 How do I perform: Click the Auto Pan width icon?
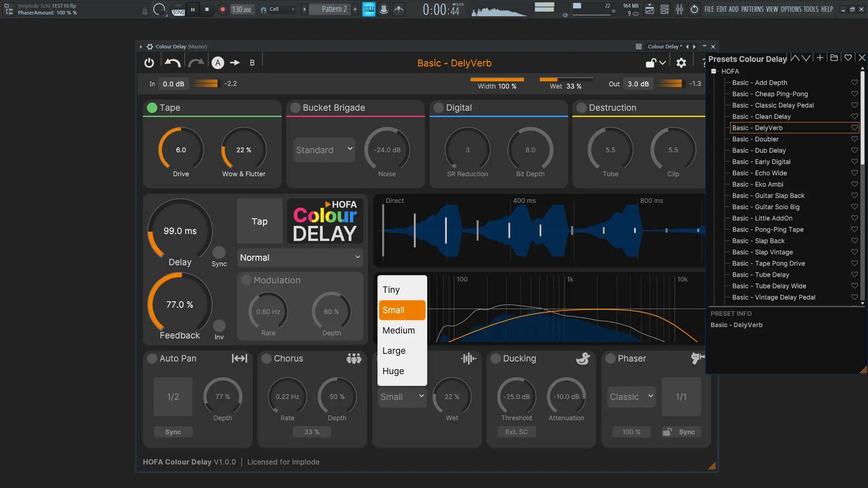(x=239, y=358)
